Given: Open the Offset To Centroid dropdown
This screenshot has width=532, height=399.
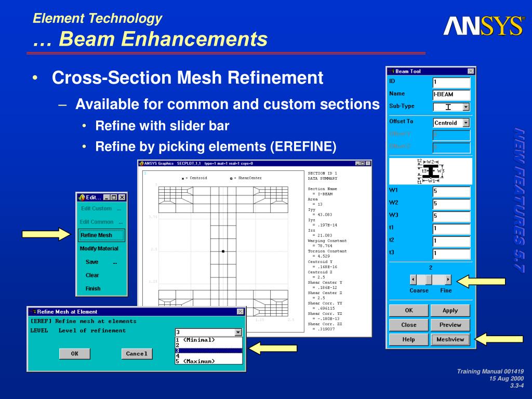Looking at the screenshot, I should pyautogui.click(x=466, y=123).
